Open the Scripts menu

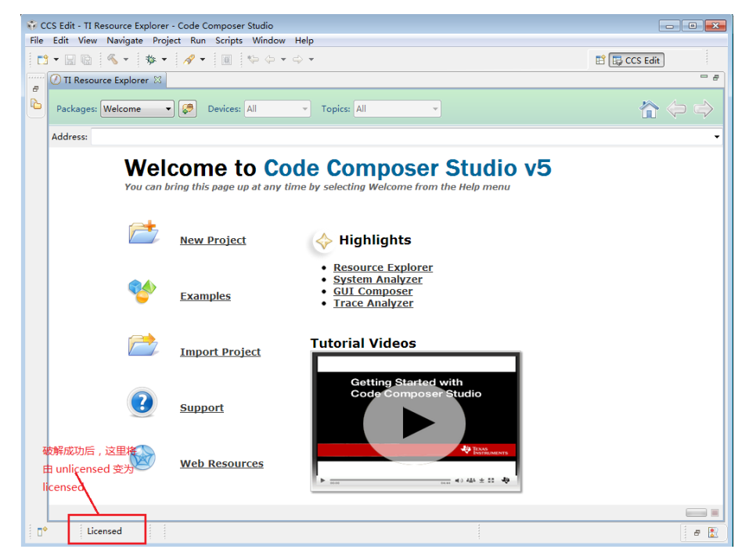click(229, 41)
